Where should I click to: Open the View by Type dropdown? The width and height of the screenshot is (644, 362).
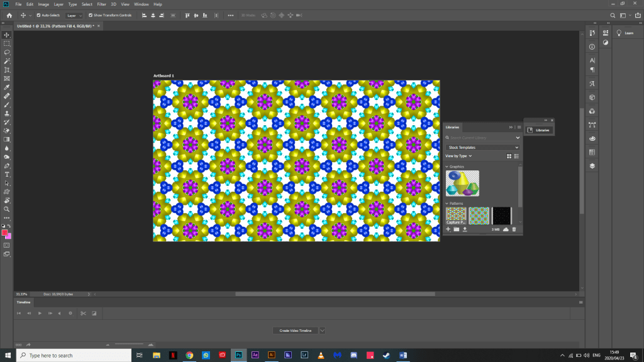point(458,156)
